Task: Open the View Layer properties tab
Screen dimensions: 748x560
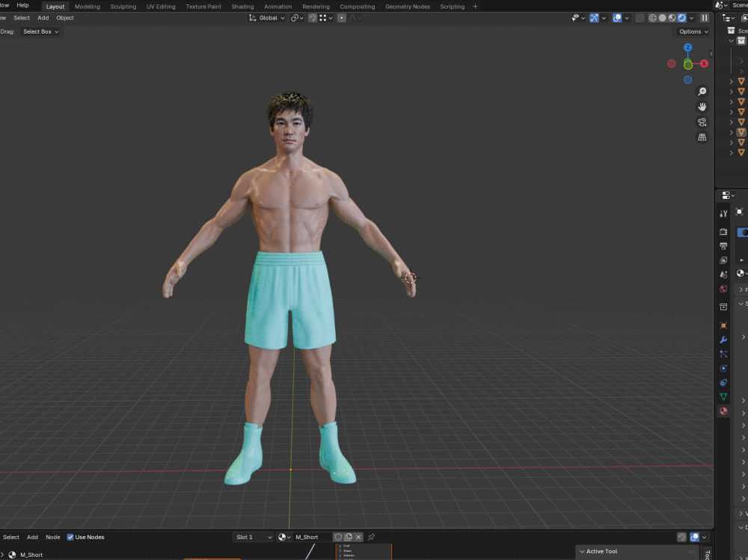Action: click(723, 260)
